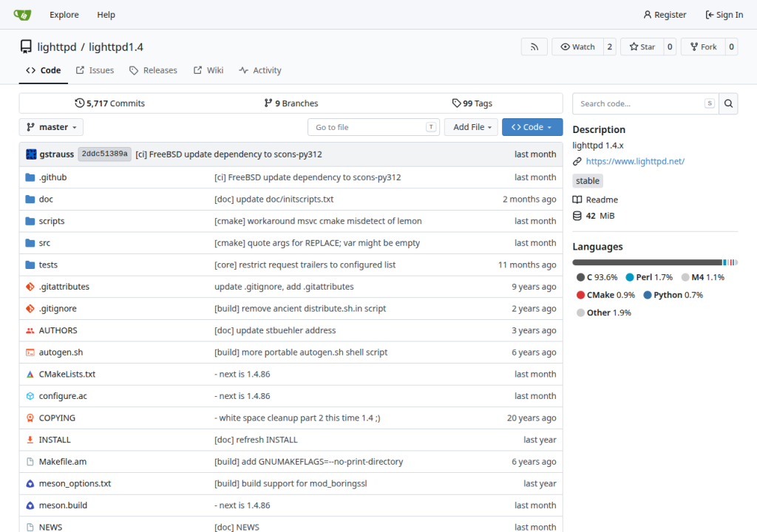Click the Fork button
Screen dimensions: 757x532
coord(703,47)
